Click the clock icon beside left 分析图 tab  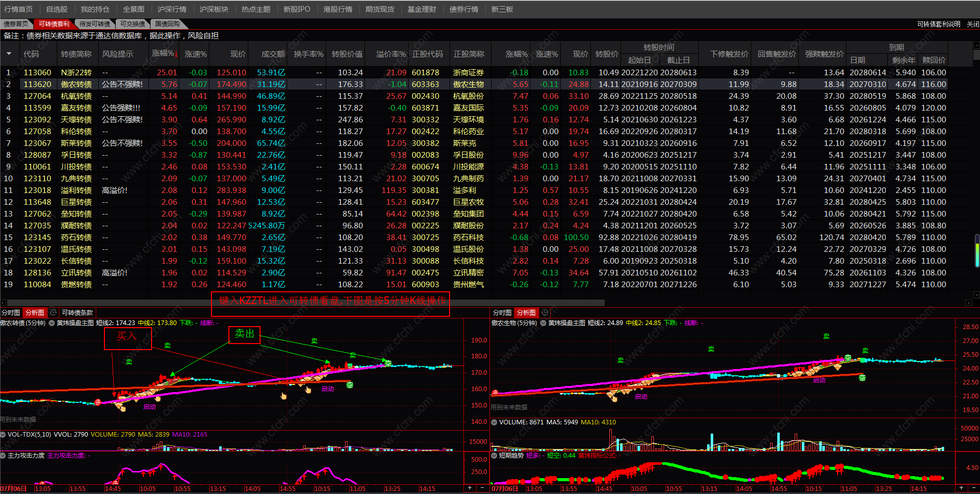[53, 312]
